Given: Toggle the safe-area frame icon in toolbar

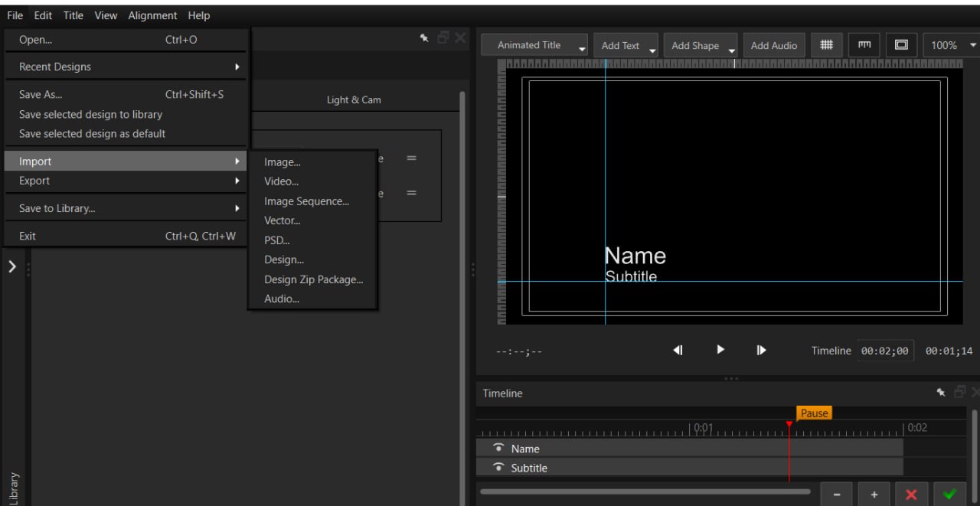Looking at the screenshot, I should [x=901, y=45].
